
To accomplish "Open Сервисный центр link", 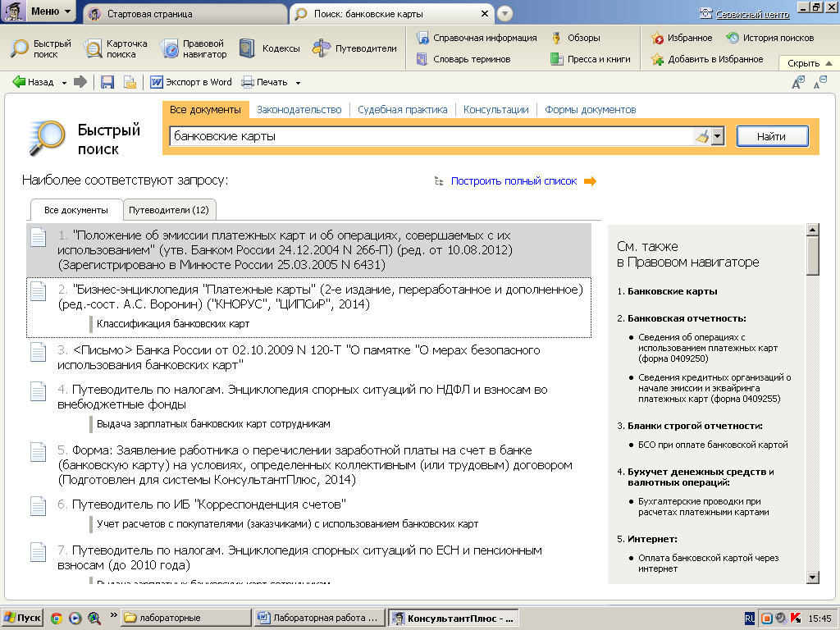I will click(752, 15).
